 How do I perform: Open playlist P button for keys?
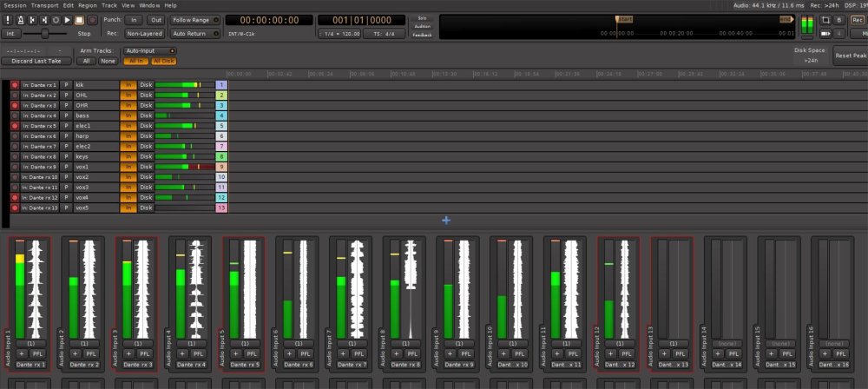[67, 157]
